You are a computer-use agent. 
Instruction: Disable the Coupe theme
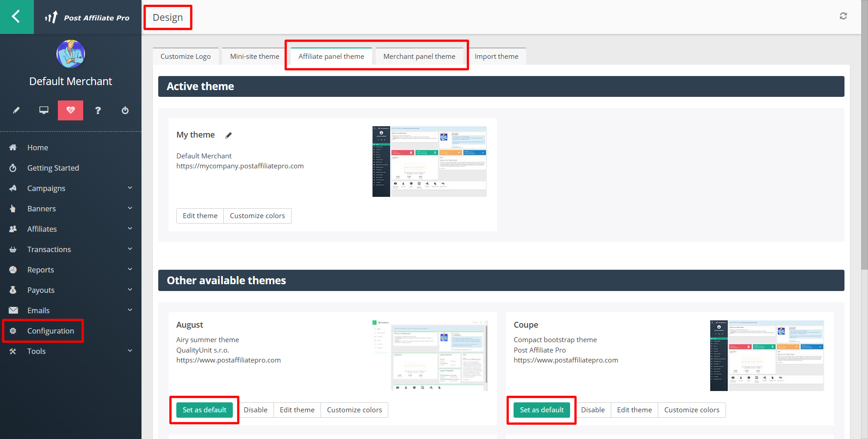pyautogui.click(x=592, y=410)
